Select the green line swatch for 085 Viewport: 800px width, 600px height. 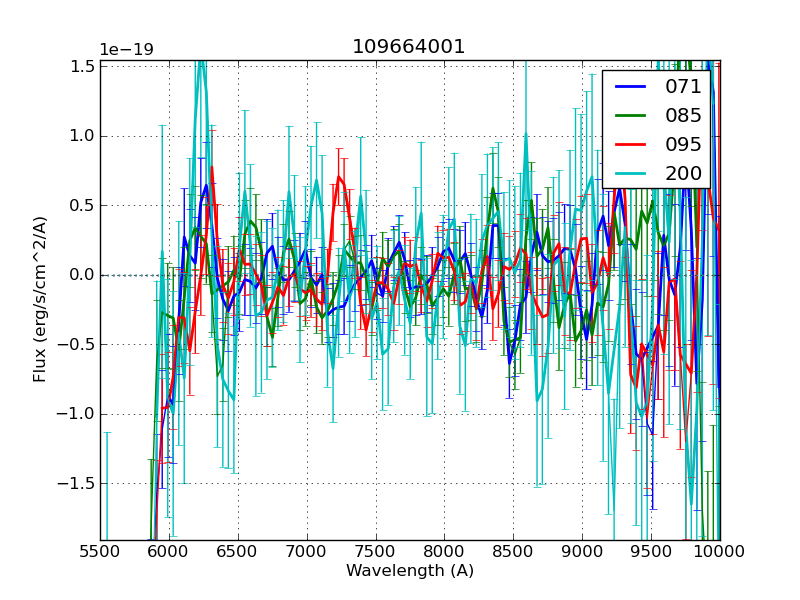(x=631, y=116)
